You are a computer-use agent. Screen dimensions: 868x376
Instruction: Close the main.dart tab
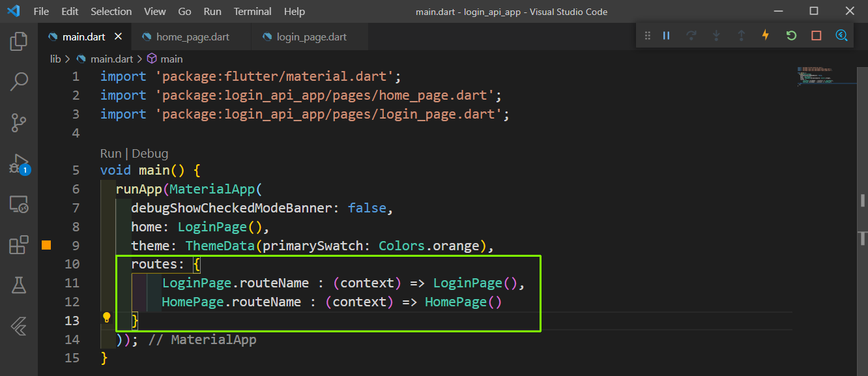[118, 37]
